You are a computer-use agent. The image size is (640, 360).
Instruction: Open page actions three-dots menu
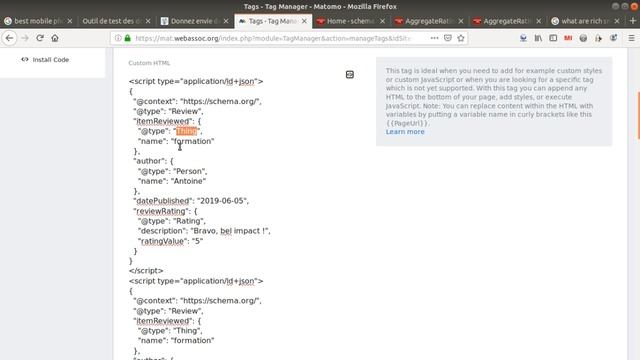(434, 38)
